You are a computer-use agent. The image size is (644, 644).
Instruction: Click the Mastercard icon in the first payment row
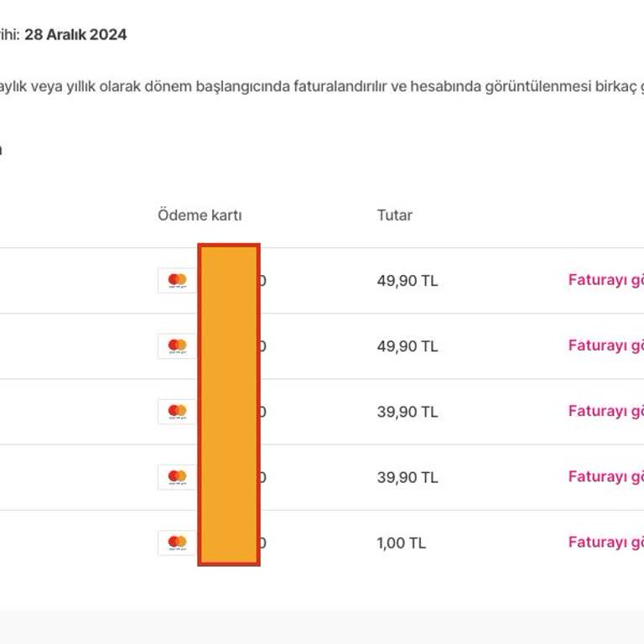[177, 280]
